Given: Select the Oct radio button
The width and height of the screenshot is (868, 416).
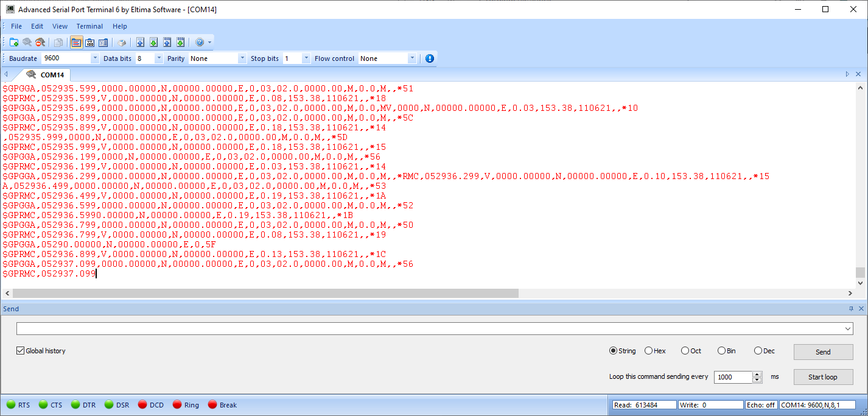Looking at the screenshot, I should tap(685, 351).
